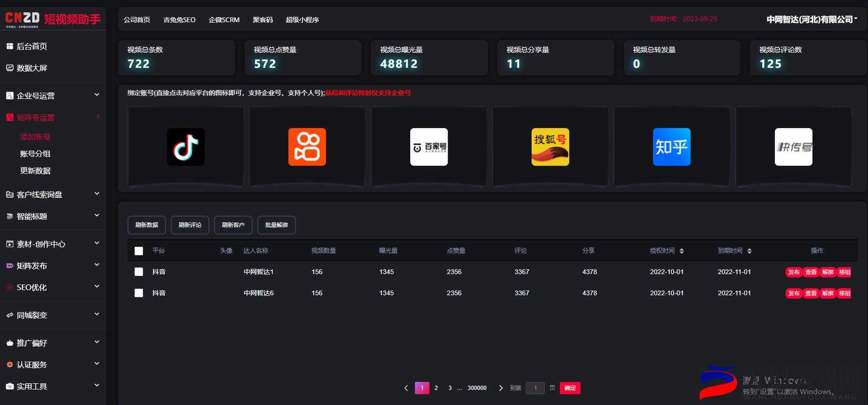Click the 知乎 platform icon

pos(672,147)
